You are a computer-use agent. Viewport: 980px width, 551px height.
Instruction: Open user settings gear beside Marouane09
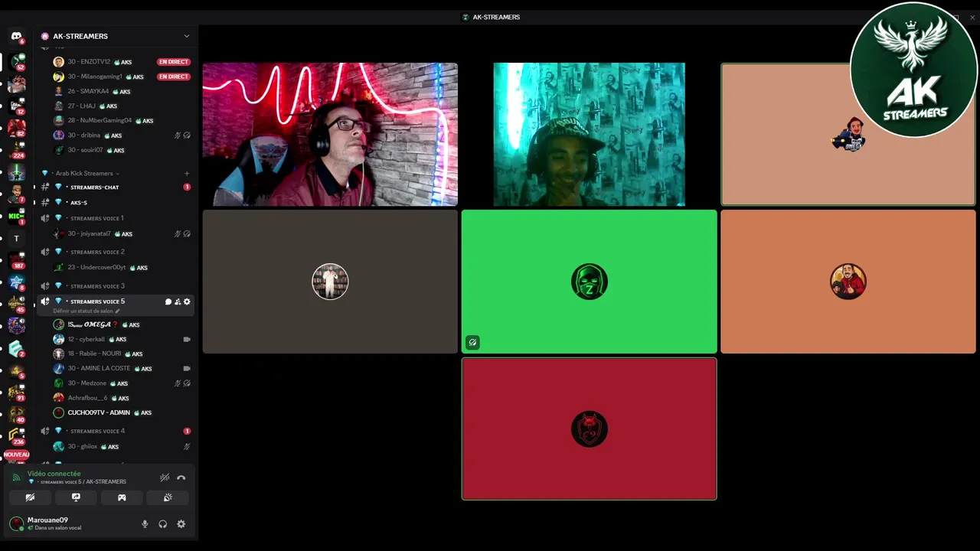point(181,524)
